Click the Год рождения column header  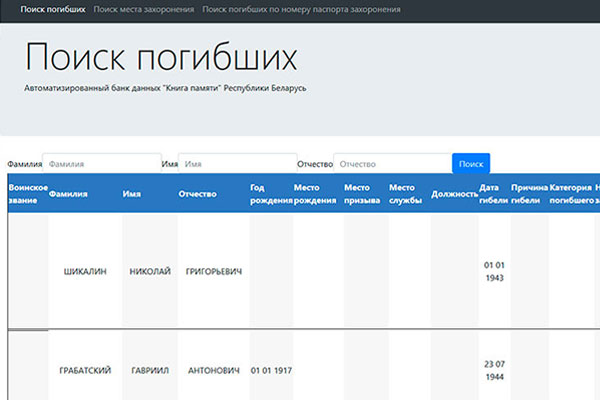(271, 194)
